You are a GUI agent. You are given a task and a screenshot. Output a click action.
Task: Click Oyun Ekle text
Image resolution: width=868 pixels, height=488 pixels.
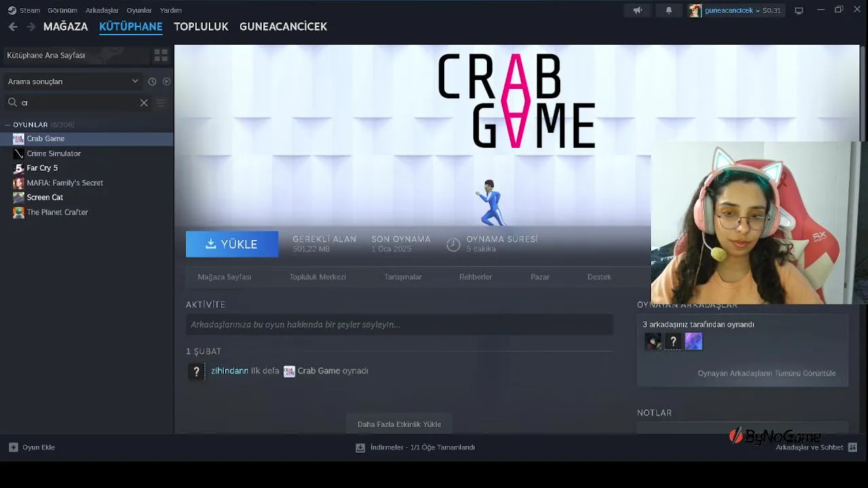click(39, 447)
